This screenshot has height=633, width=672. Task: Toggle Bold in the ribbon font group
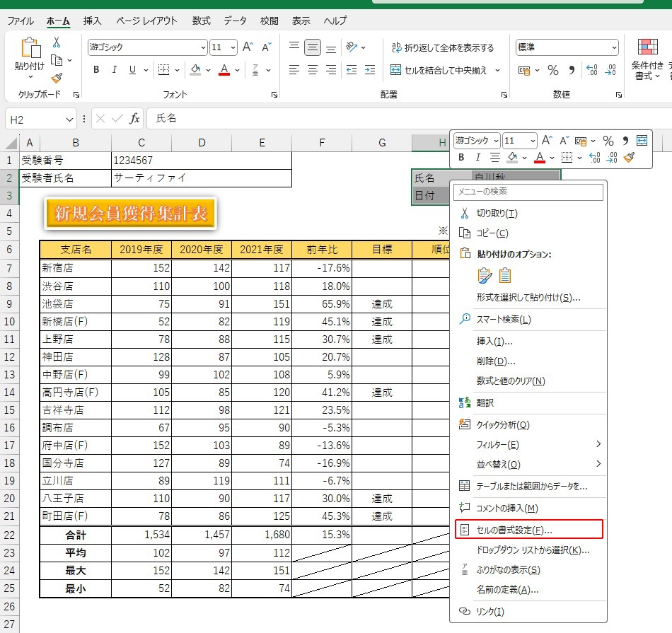tap(96, 70)
